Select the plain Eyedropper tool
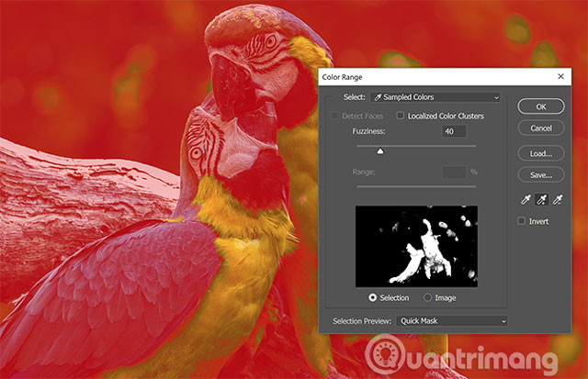Viewport: 588px width, 379px height. [x=526, y=200]
